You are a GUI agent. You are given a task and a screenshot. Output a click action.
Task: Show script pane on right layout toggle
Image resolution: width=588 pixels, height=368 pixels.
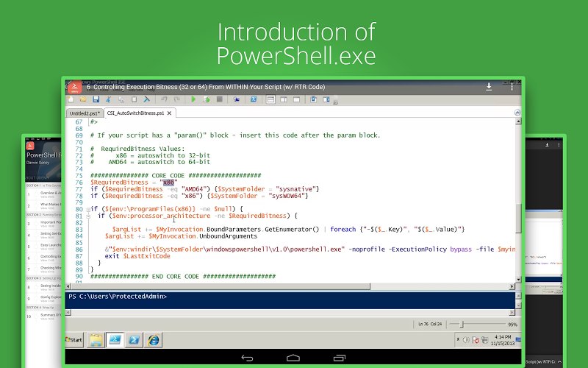click(x=284, y=99)
